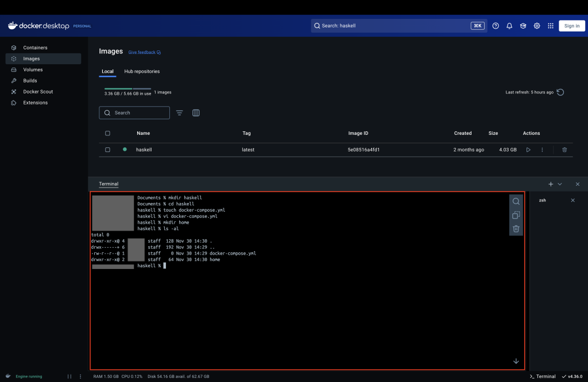Image resolution: width=588 pixels, height=382 pixels.
Task: Open Docker Desktop notifications
Action: [x=509, y=26]
